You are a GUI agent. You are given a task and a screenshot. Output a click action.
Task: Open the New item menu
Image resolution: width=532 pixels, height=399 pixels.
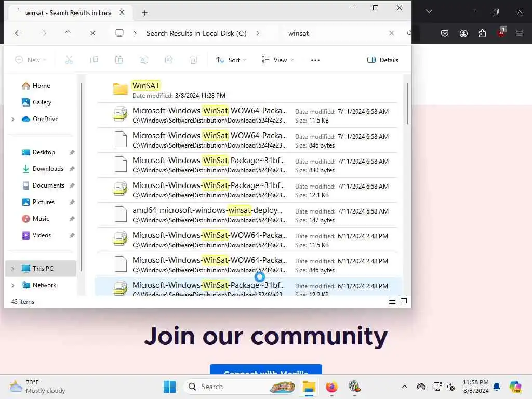tap(31, 60)
